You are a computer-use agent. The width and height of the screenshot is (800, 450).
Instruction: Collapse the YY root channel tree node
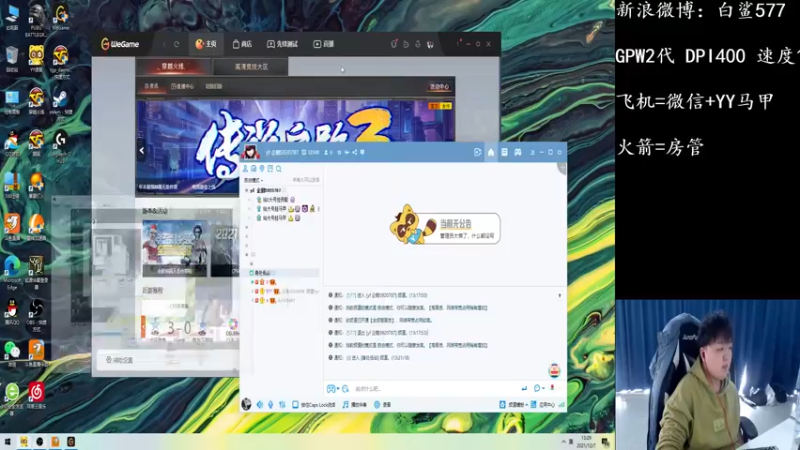click(247, 190)
